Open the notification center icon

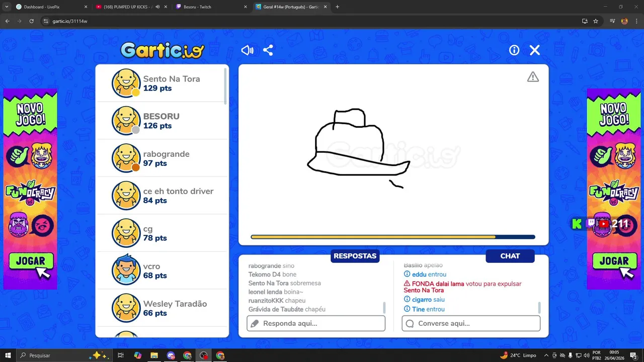[633, 355]
